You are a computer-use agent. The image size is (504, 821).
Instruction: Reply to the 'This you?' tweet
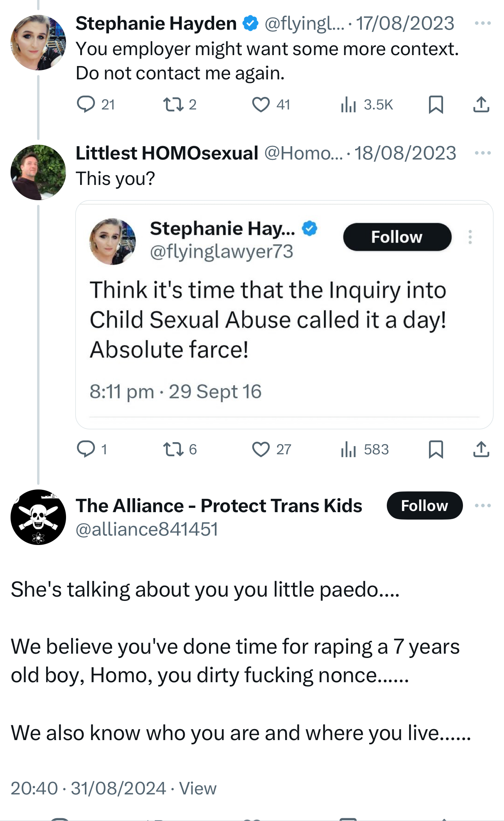pos(86,449)
